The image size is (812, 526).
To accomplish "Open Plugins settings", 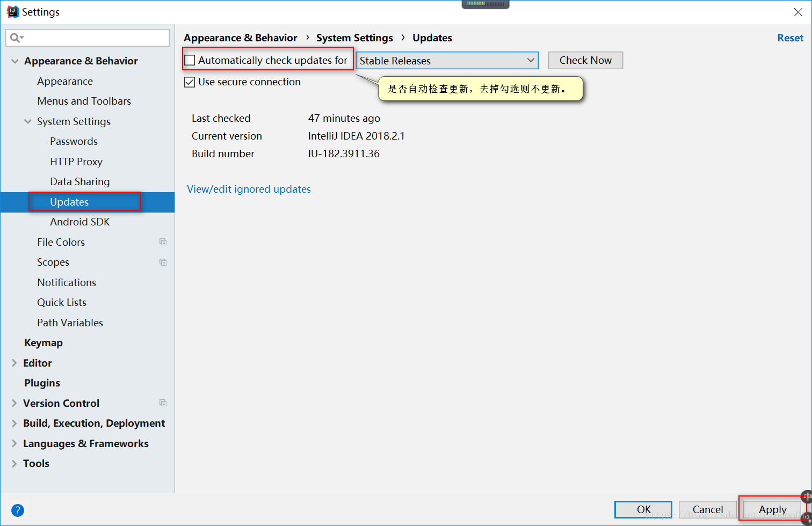I will point(42,383).
